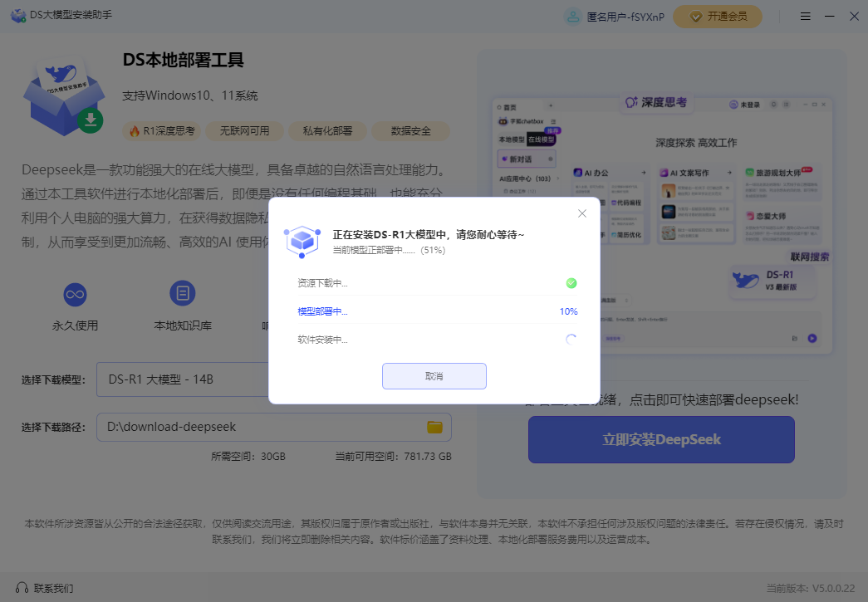Click the 本地知识库 document icon

tap(182, 294)
